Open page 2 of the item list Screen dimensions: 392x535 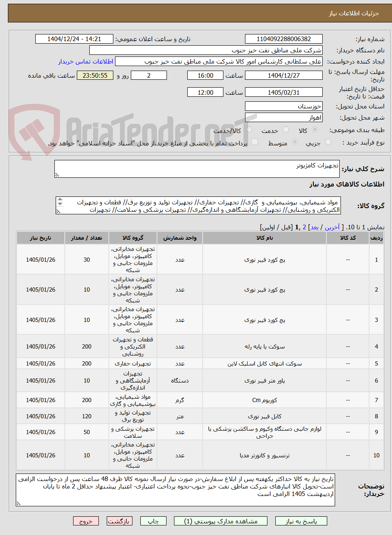tap(304, 227)
